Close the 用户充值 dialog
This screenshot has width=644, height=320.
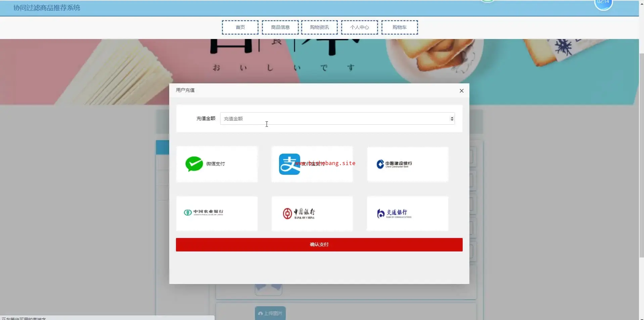click(462, 91)
